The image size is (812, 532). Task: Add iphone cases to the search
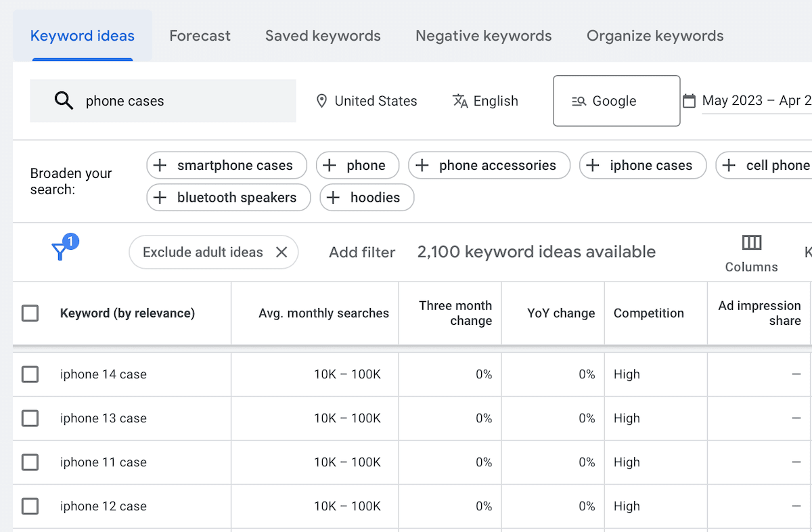pyautogui.click(x=643, y=165)
